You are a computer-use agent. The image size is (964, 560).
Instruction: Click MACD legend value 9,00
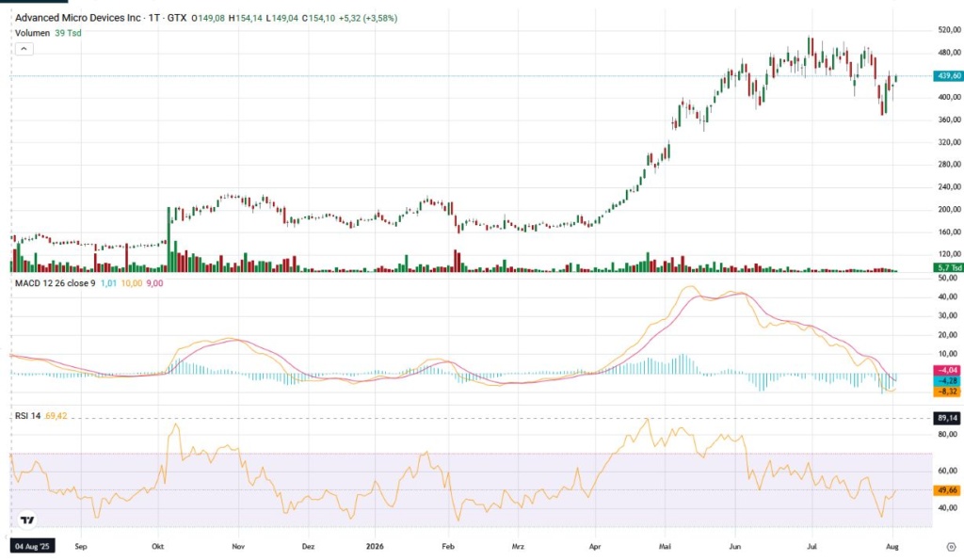point(155,283)
